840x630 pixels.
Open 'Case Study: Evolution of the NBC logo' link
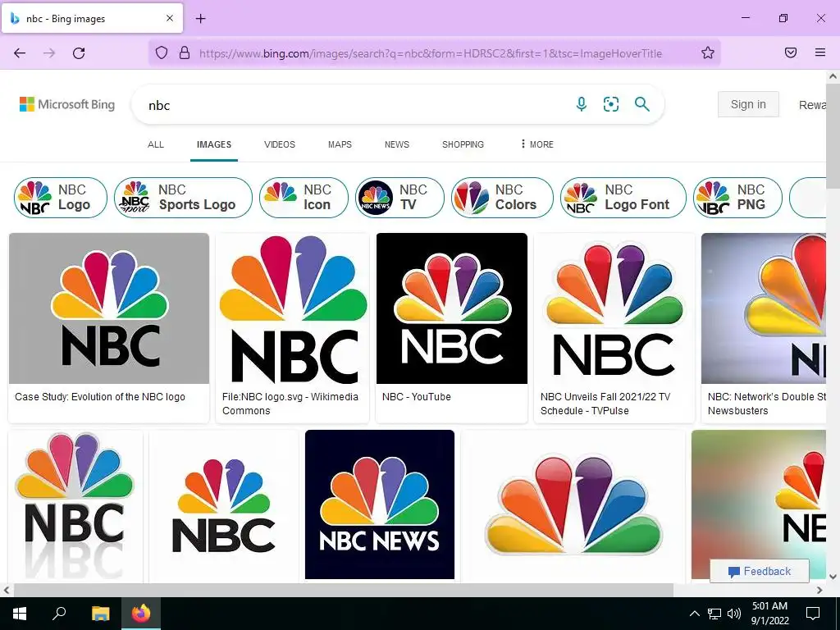(100, 397)
